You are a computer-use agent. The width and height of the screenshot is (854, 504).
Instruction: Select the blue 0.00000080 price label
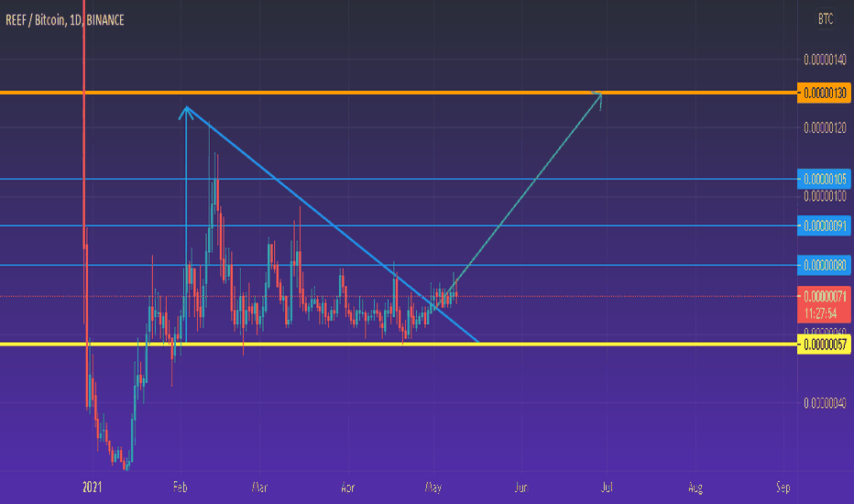824,266
